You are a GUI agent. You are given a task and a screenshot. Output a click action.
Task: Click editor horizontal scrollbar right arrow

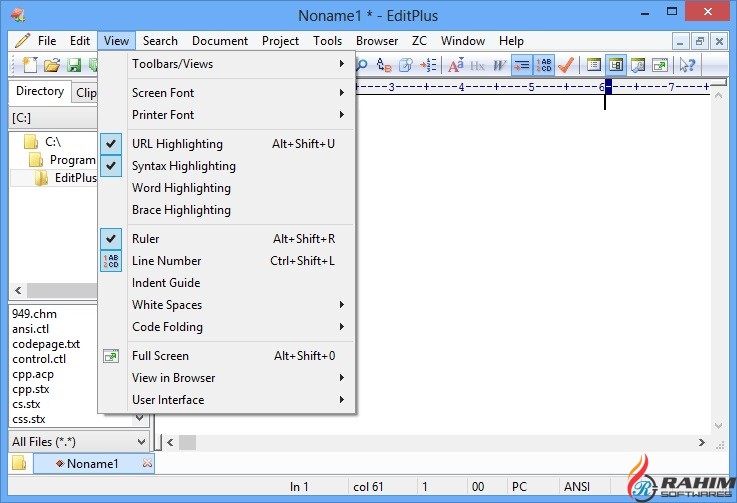tap(702, 442)
